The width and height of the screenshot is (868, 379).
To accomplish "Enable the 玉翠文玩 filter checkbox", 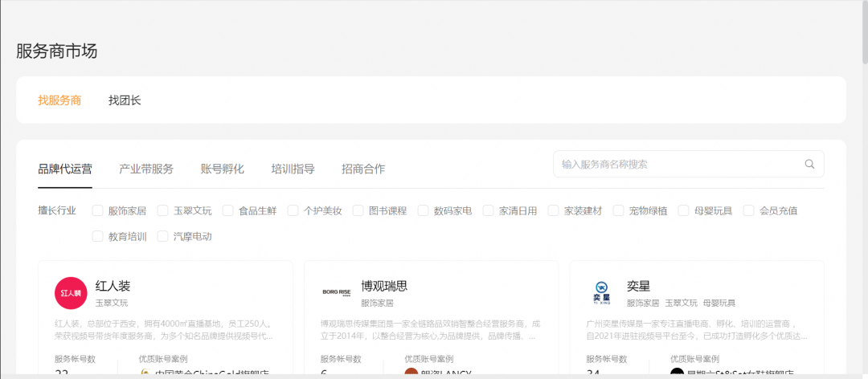I will tap(163, 211).
